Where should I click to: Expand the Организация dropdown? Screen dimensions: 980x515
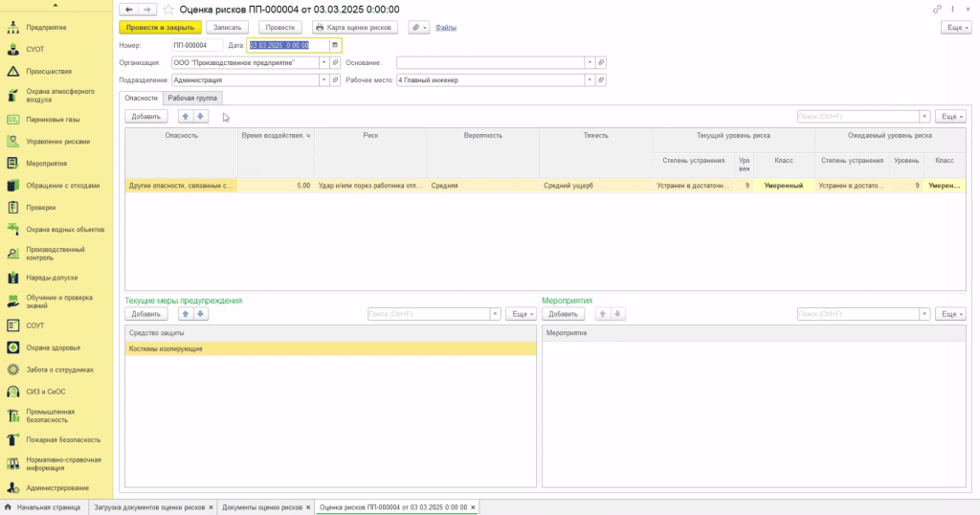click(323, 62)
